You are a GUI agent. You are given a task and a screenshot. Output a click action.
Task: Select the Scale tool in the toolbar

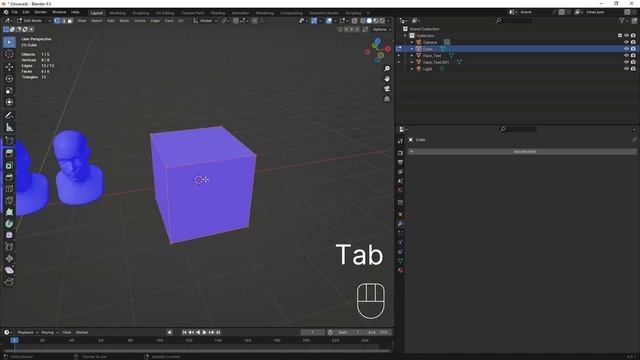[x=9, y=90]
